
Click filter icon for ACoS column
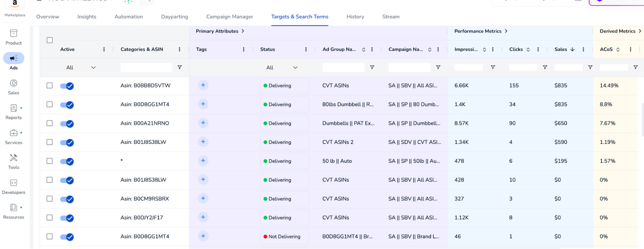[636, 67]
